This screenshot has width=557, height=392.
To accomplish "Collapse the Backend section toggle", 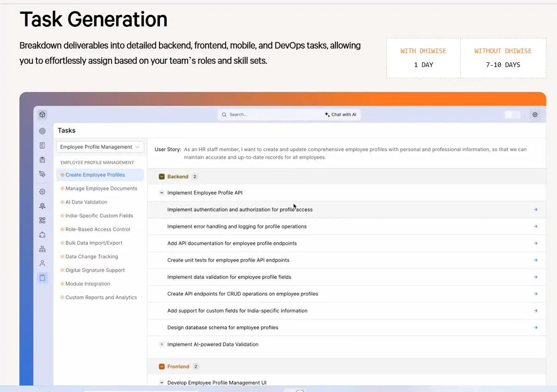I will pyautogui.click(x=162, y=177).
